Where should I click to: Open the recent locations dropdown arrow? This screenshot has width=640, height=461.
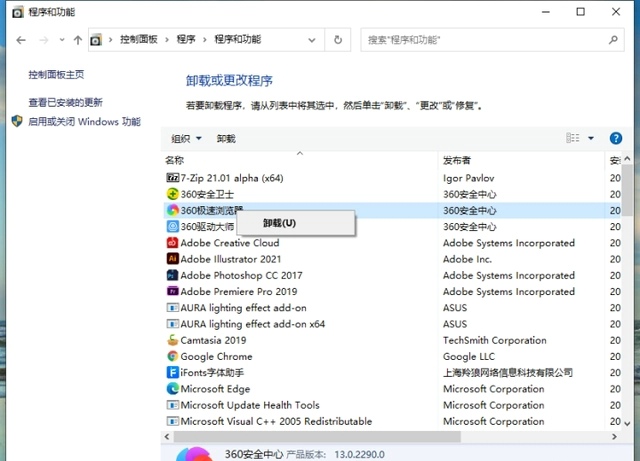62,40
